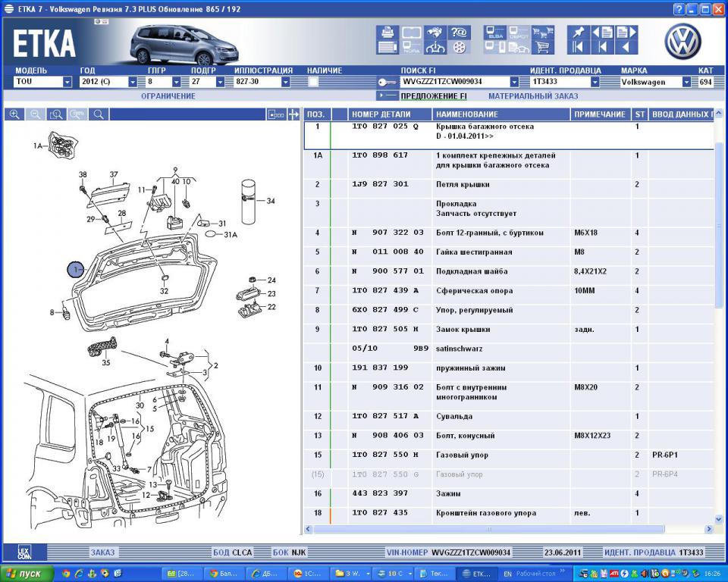Click the plain magnifier icon in illustration toolbar
This screenshot has height=582, width=728.
click(99, 114)
